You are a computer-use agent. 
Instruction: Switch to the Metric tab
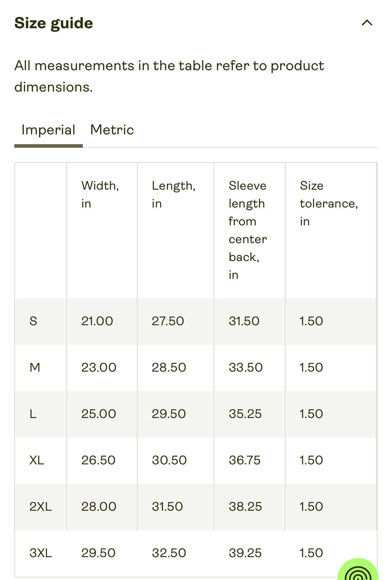[x=112, y=130]
